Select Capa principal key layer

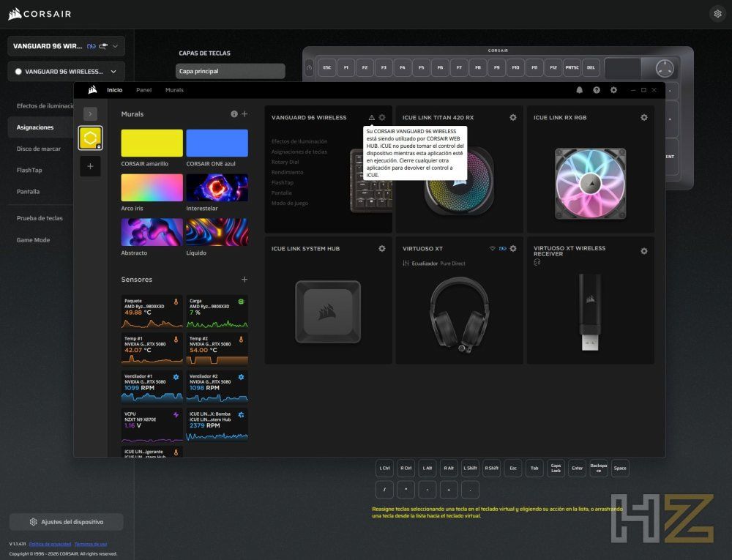230,71
